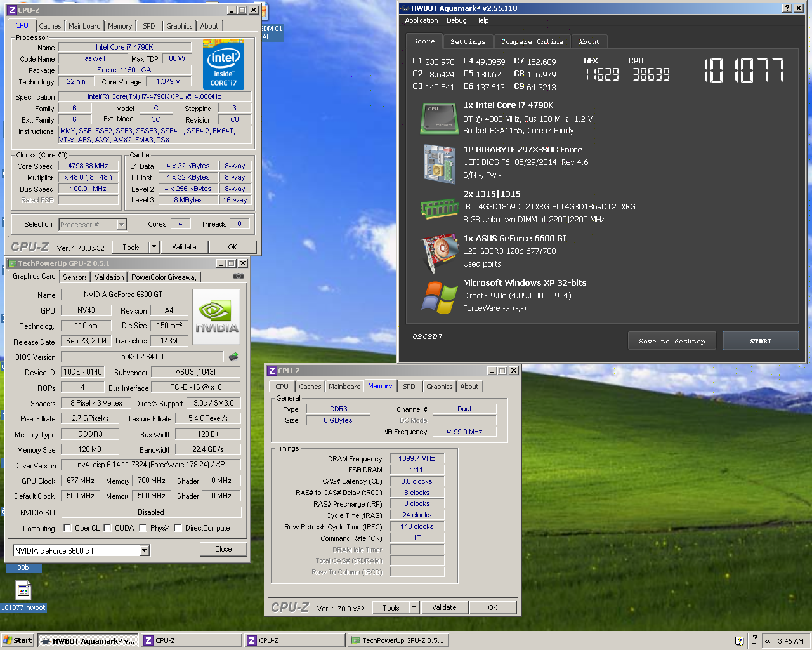
Task: Click OK in the Memory CPU-Z window
Action: 492,607
